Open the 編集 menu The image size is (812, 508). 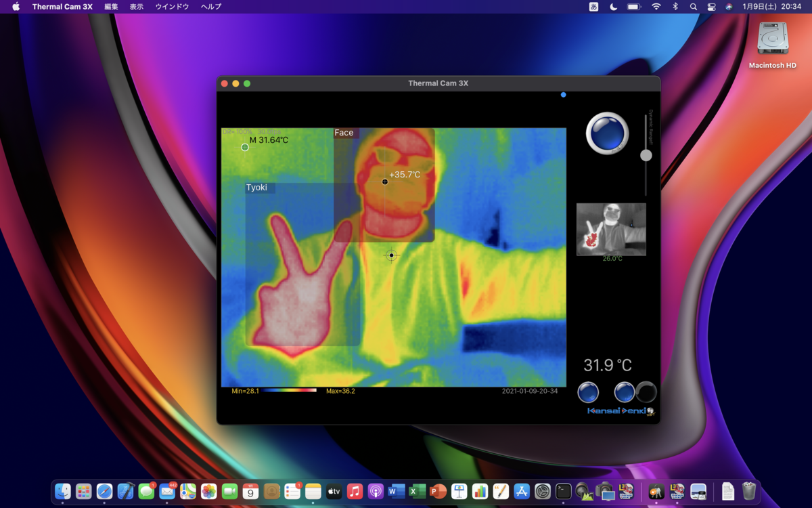click(111, 7)
